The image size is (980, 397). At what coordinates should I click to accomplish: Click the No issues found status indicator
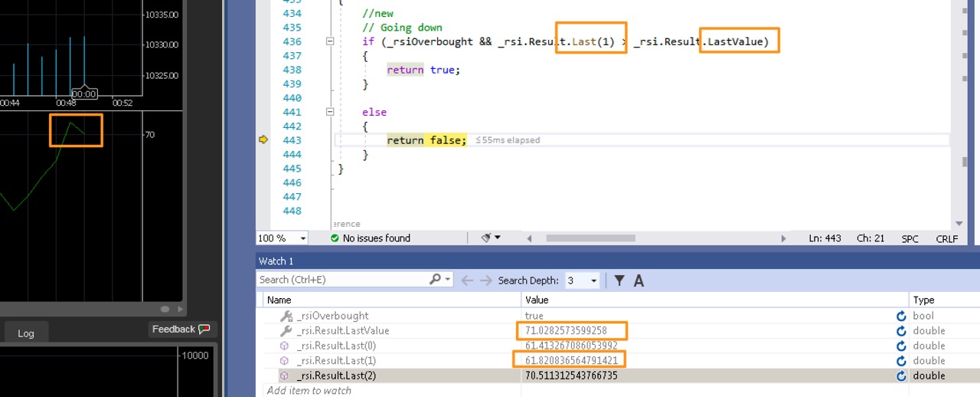click(370, 238)
